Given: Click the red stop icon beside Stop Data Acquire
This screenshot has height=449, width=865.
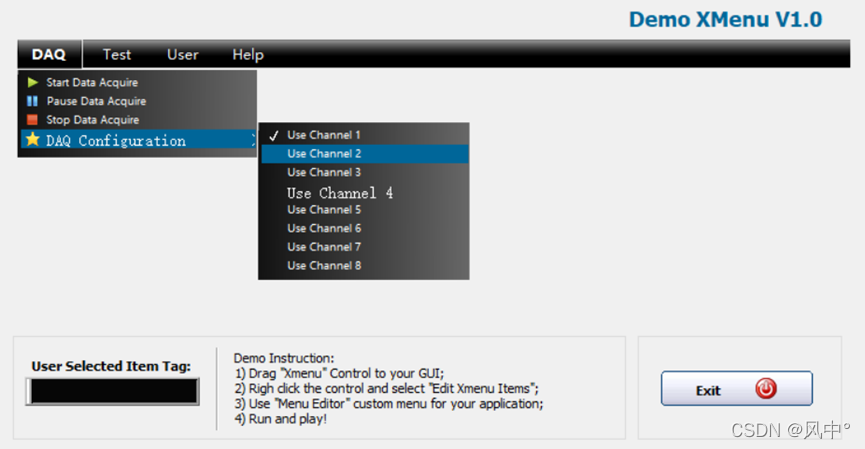Looking at the screenshot, I should 33,120.
